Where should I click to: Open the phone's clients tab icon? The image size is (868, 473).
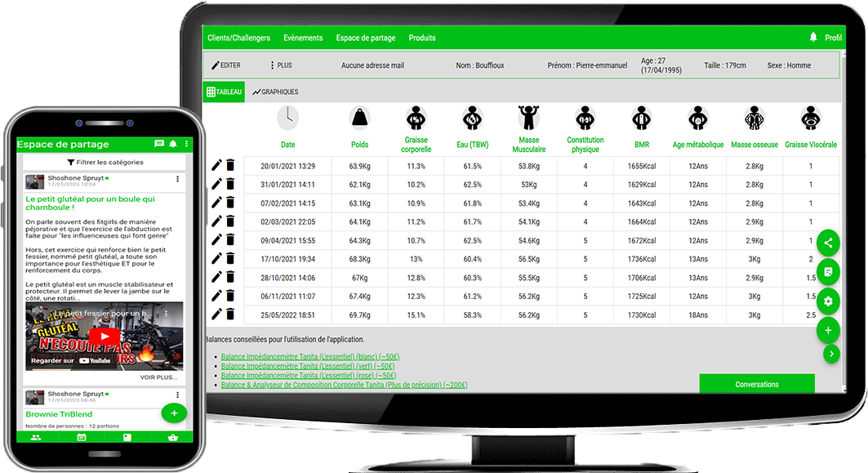point(36,438)
